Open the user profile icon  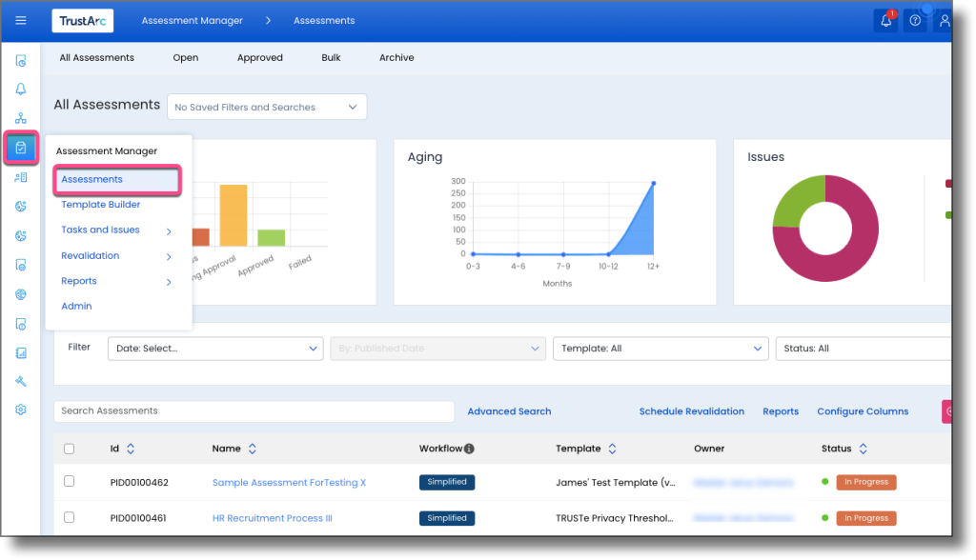click(x=945, y=21)
